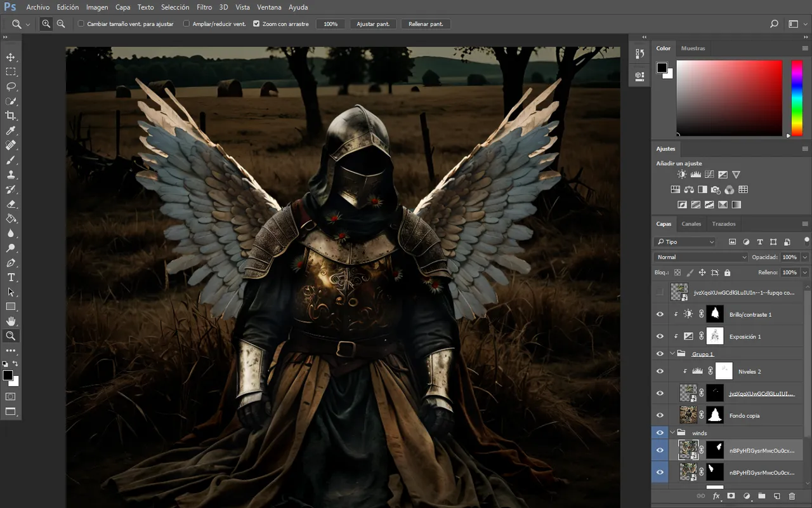Select the Eyedropper tool
The image size is (812, 508).
point(11,131)
